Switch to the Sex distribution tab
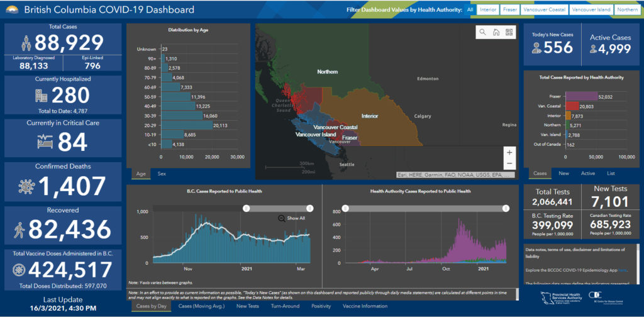The width and height of the screenshot is (644, 317). coord(162,173)
